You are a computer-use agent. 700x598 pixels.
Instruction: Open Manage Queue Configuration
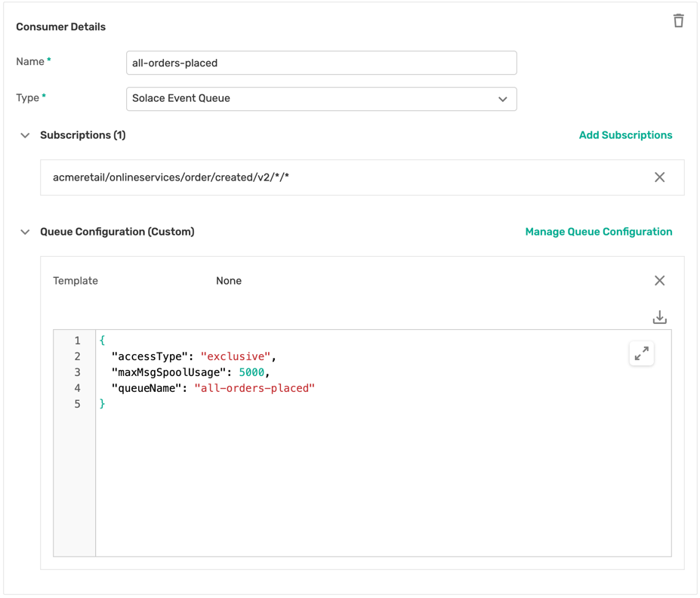click(x=598, y=232)
